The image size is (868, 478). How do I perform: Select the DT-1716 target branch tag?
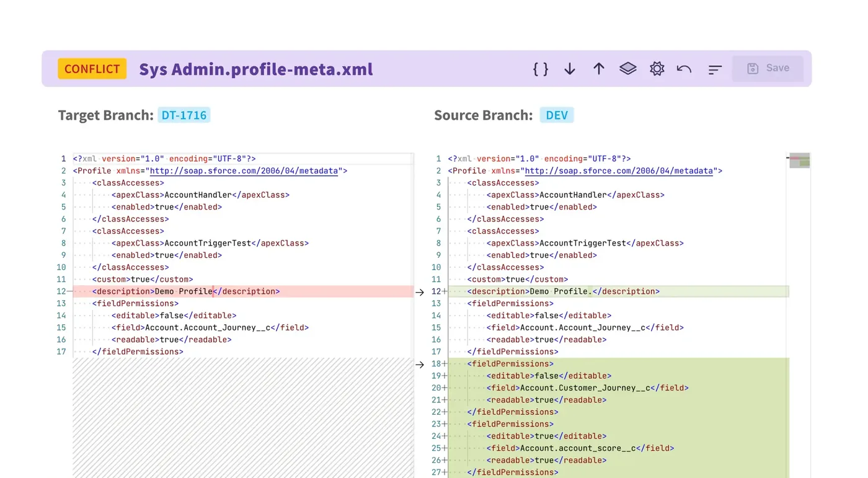[184, 115]
